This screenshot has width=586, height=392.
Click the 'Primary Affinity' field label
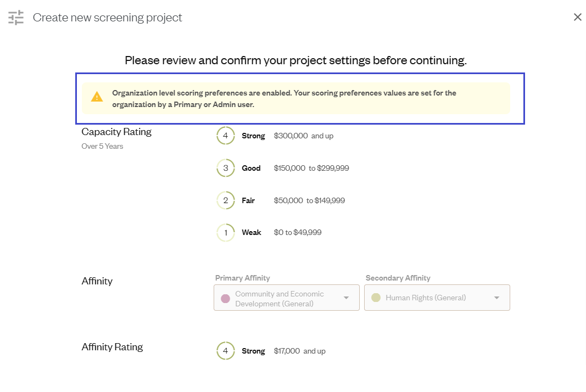pos(243,278)
